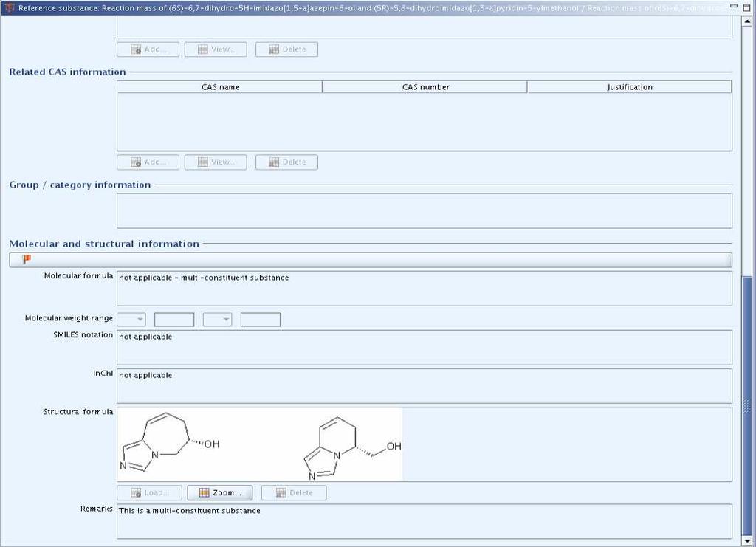The height and width of the screenshot is (547, 756).
Task: Click the vertical scrollbar thumb
Action: (747, 405)
